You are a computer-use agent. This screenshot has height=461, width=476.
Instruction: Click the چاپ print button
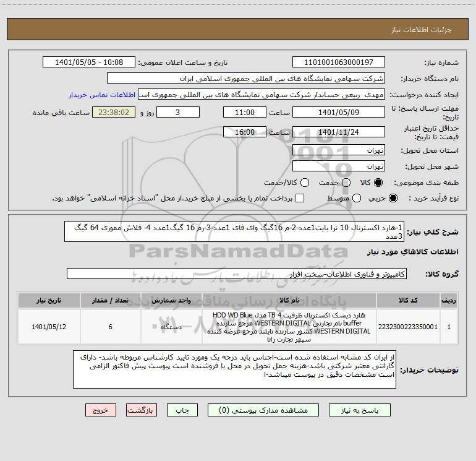[x=182, y=410]
